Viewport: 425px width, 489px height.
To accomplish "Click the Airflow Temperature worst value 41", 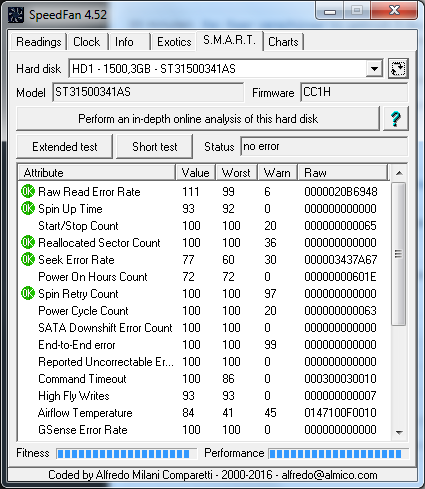I will pos(228,413).
